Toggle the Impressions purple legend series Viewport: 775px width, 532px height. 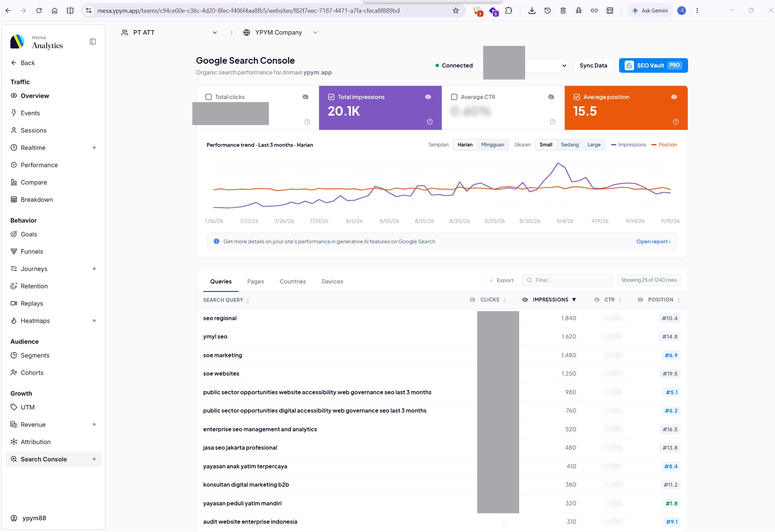pos(628,145)
